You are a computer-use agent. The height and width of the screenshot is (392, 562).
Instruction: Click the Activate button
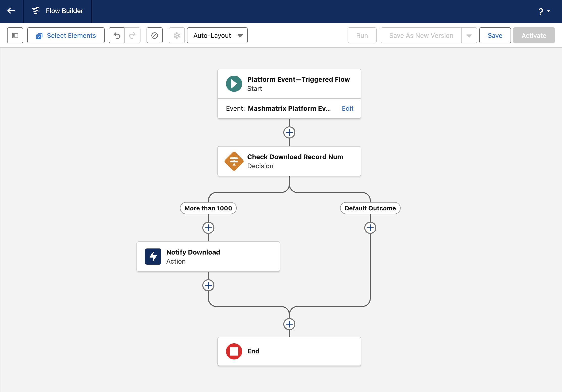coord(534,36)
